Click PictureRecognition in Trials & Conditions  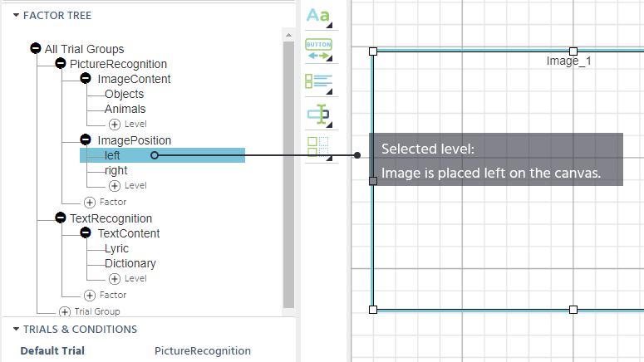tap(203, 351)
